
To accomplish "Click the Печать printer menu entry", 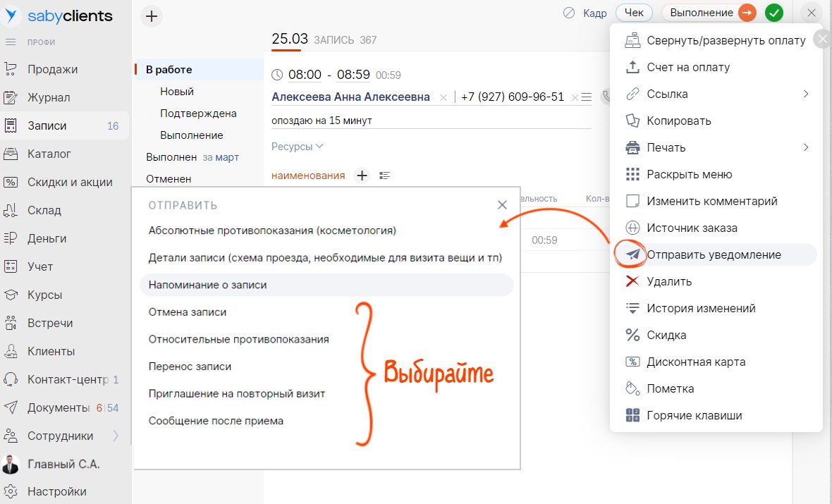I will pyautogui.click(x=666, y=147).
